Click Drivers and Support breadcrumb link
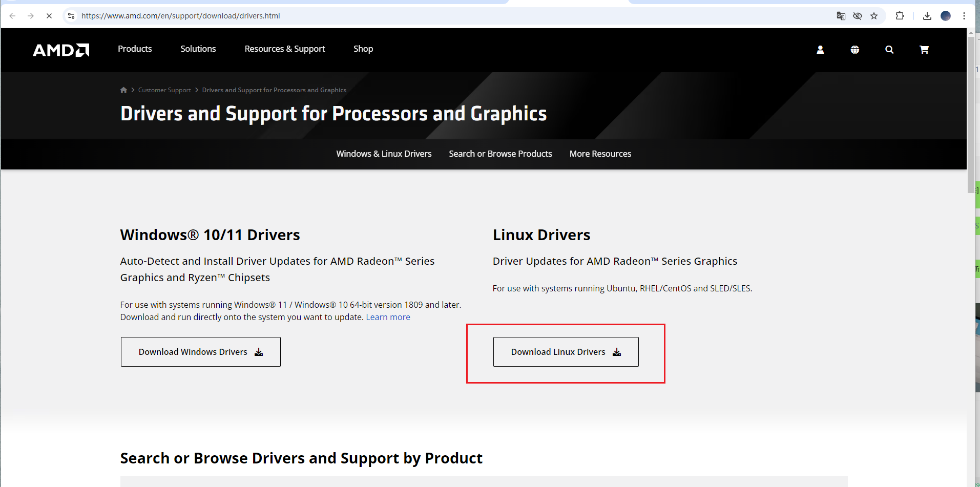This screenshot has width=980, height=487. [274, 90]
